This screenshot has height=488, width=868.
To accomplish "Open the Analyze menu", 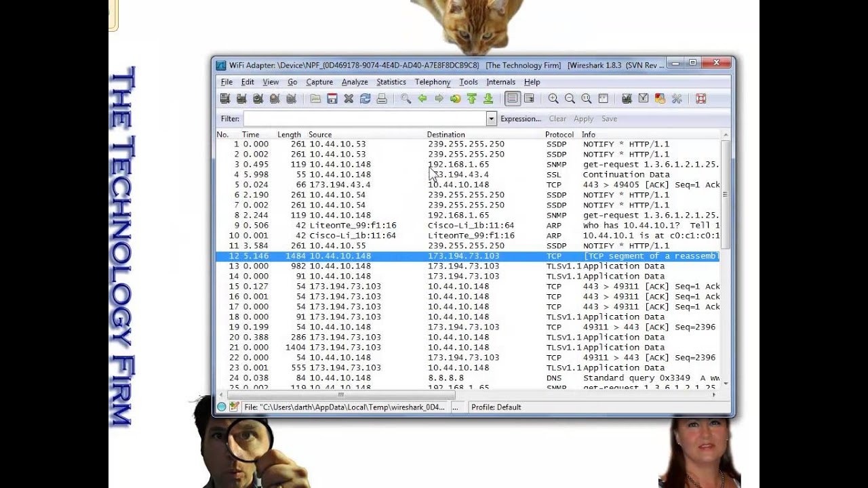I will pyautogui.click(x=355, y=82).
